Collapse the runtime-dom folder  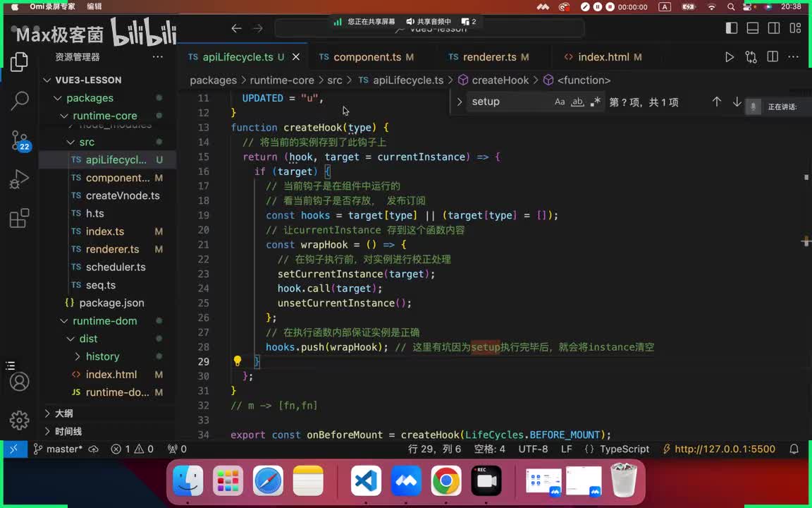64,321
